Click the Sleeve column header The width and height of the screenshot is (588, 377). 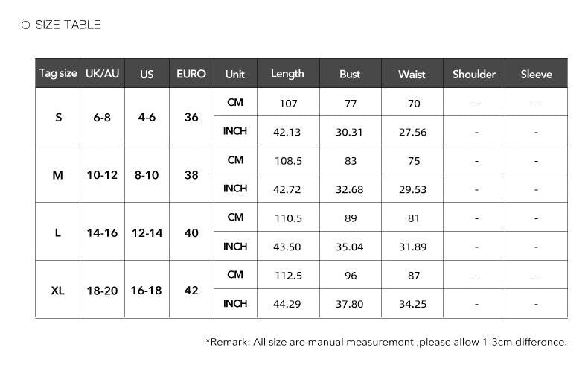536,74
